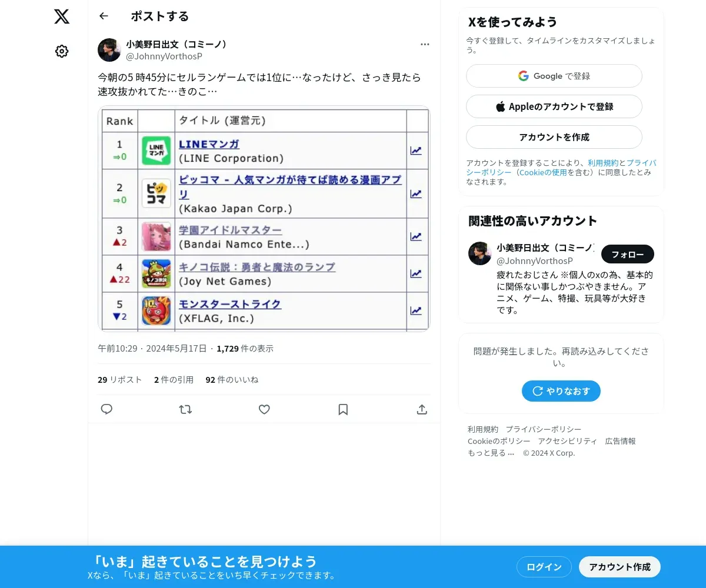Retry loading with やりなおす button
This screenshot has width=706, height=588.
click(x=561, y=391)
